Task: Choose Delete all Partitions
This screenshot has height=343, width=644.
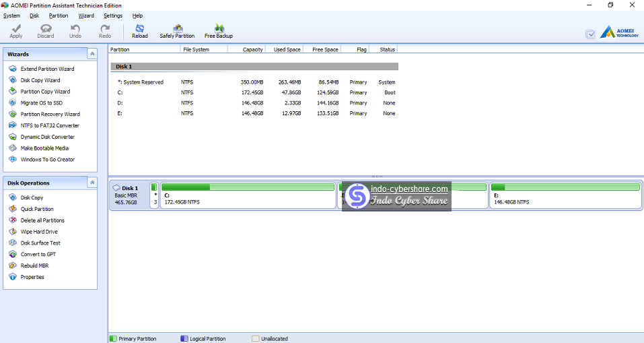Action: click(42, 220)
